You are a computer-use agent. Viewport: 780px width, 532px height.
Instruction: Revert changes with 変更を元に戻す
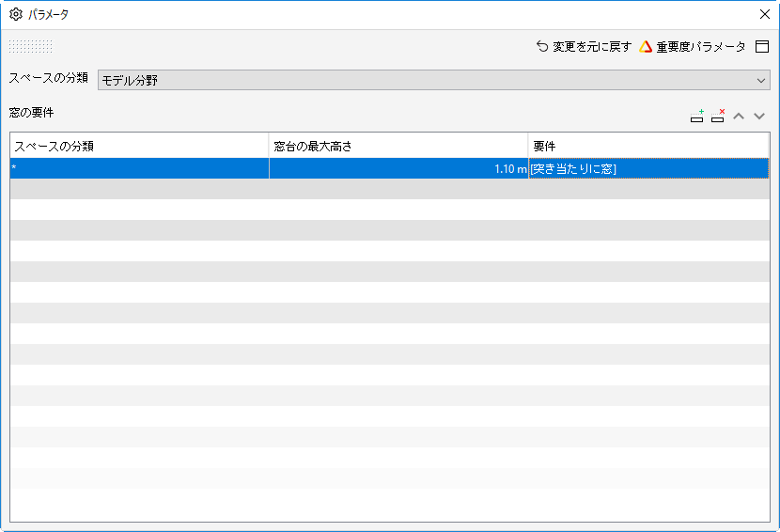click(584, 47)
